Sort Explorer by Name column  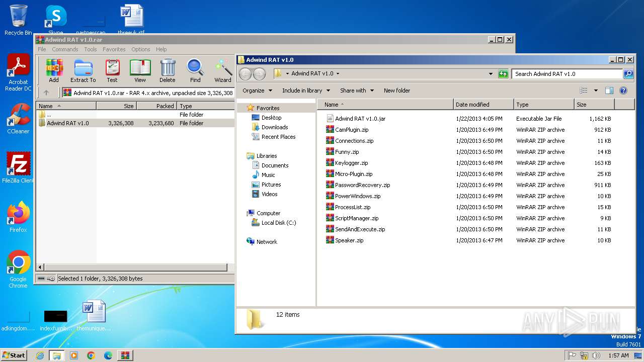tap(385, 105)
